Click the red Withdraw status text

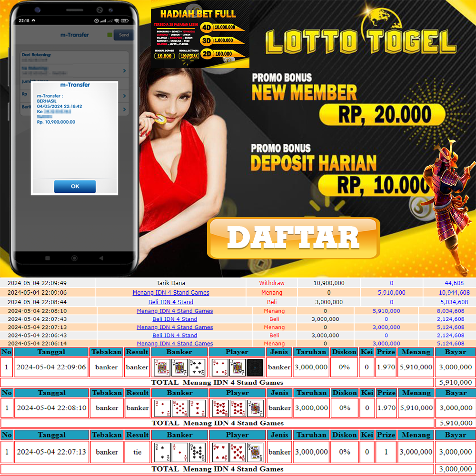272,283
